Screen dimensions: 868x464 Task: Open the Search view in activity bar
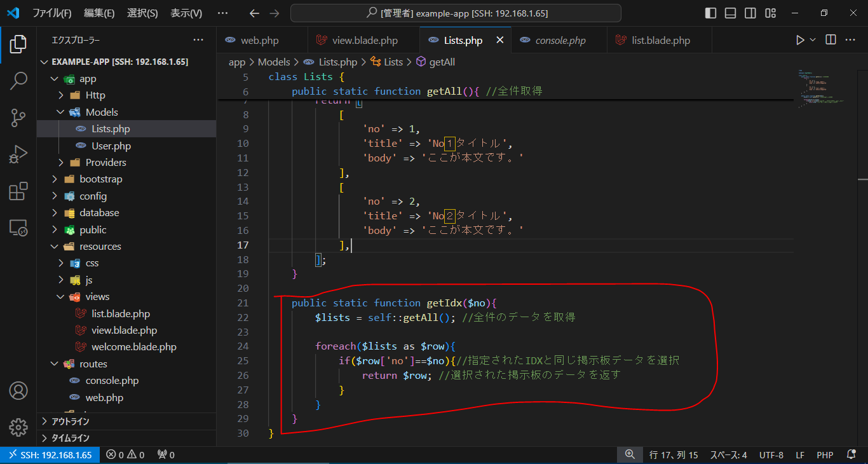click(x=18, y=81)
